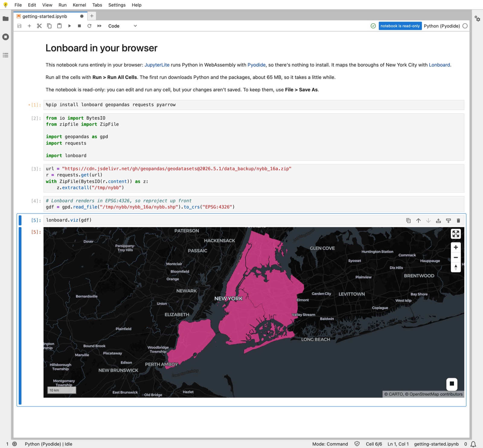The height and width of the screenshot is (448, 483).
Task: Open a new launcher tab with plus
Action: pos(92,16)
